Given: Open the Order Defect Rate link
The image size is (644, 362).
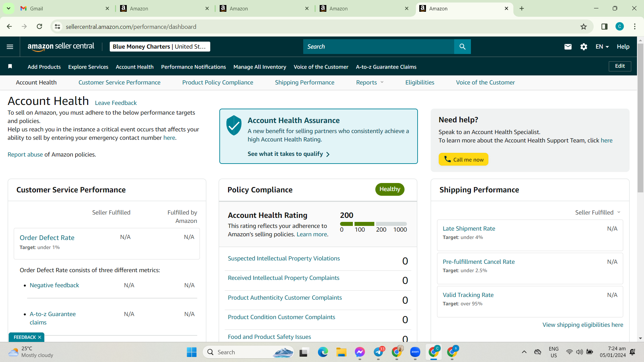Looking at the screenshot, I should 47,238.
